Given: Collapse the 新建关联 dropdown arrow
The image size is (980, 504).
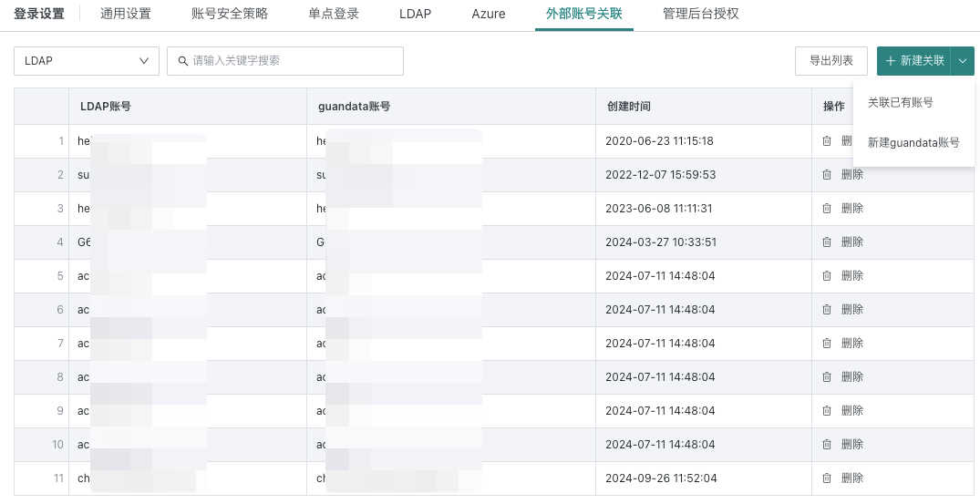Looking at the screenshot, I should coord(963,61).
